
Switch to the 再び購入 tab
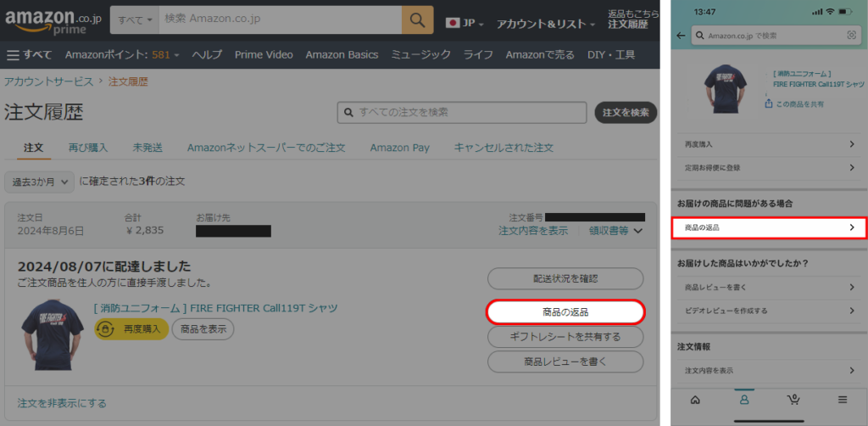(88, 148)
